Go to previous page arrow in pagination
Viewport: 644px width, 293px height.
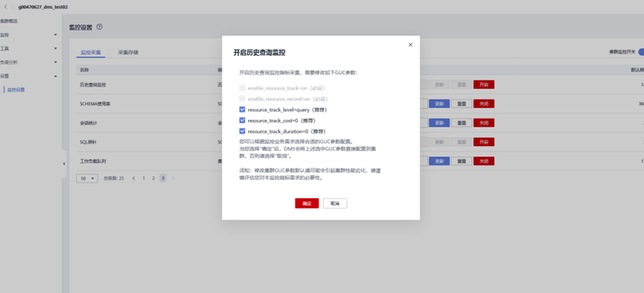coord(133,178)
